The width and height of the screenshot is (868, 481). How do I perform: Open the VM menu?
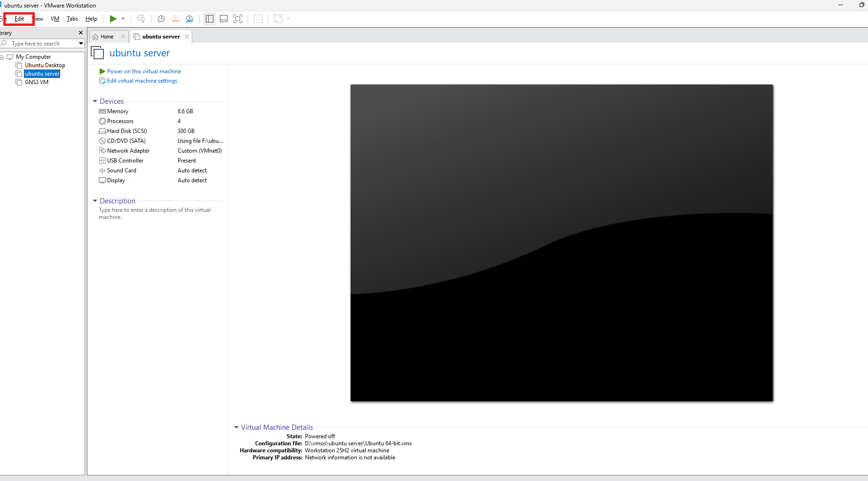coord(55,19)
